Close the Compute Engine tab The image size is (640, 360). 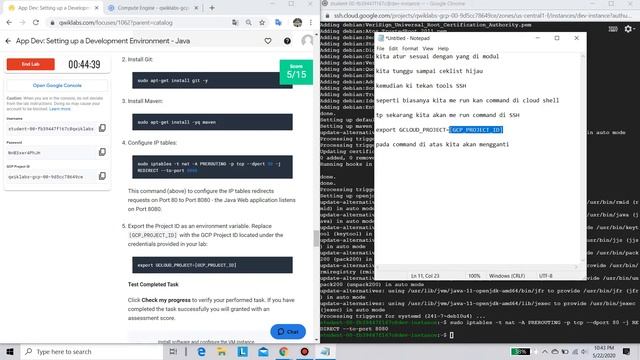pyautogui.click(x=196, y=8)
